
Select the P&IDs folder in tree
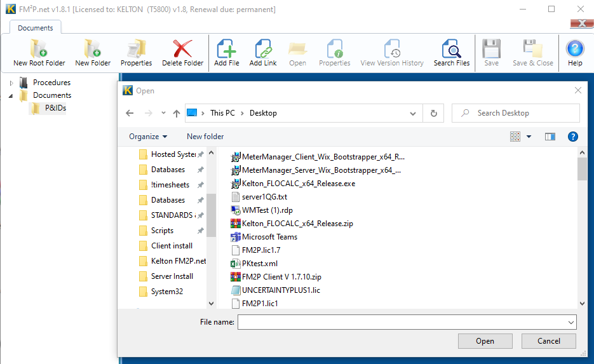click(55, 108)
